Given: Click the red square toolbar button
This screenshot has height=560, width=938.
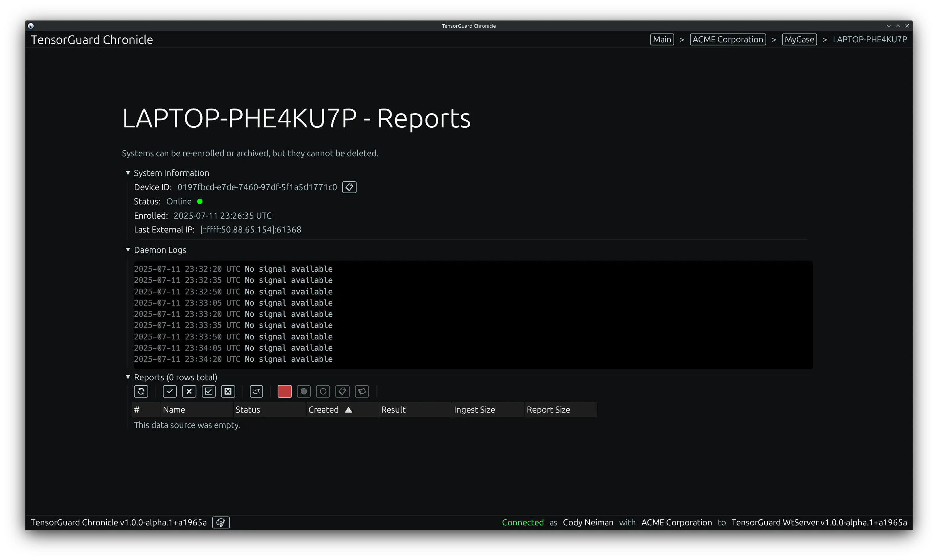Looking at the screenshot, I should tap(285, 391).
